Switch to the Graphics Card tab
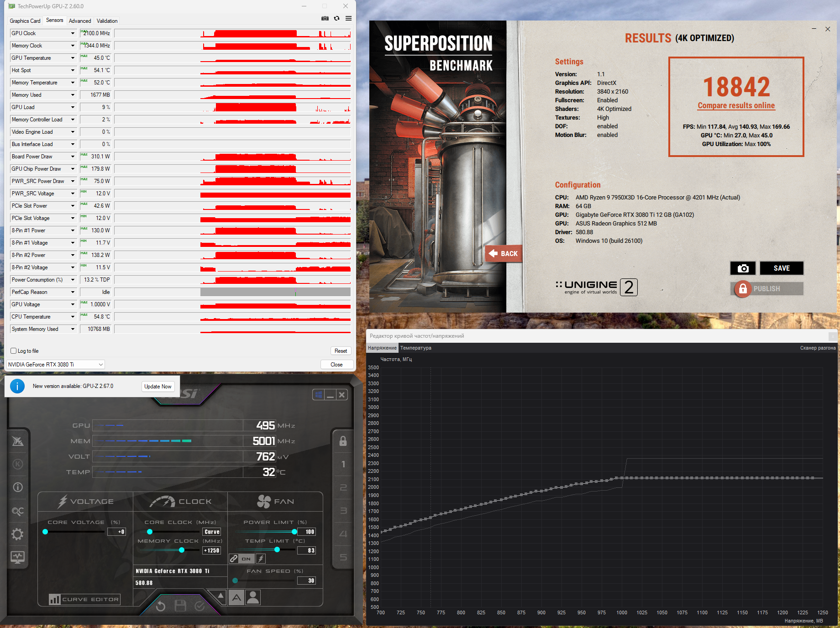This screenshot has width=840, height=628. point(25,21)
